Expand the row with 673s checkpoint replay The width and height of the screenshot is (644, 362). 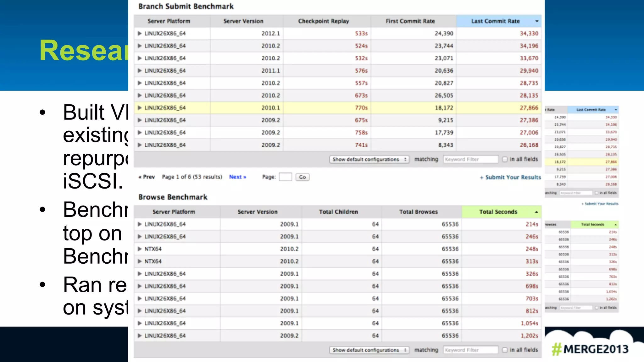point(140,95)
